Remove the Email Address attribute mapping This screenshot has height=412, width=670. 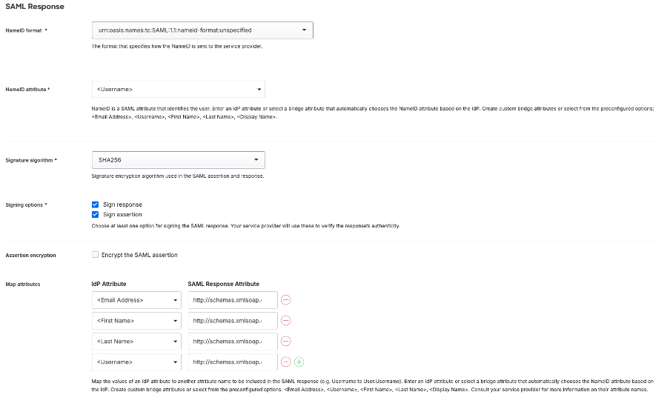pos(285,300)
